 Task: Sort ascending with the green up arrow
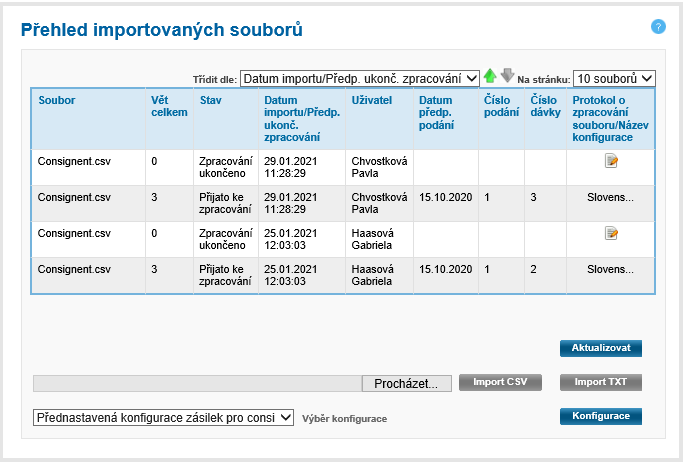(x=490, y=77)
